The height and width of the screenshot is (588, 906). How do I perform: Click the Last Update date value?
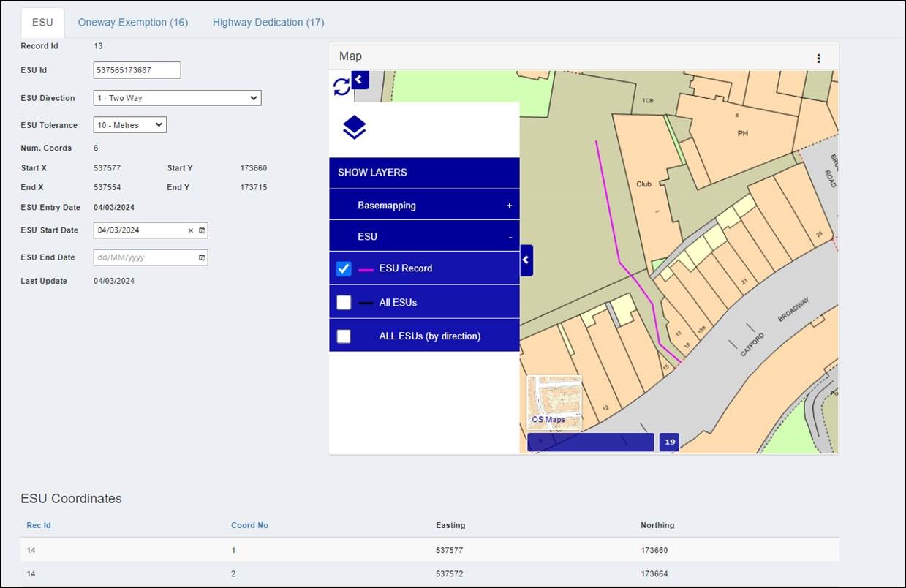(x=114, y=281)
